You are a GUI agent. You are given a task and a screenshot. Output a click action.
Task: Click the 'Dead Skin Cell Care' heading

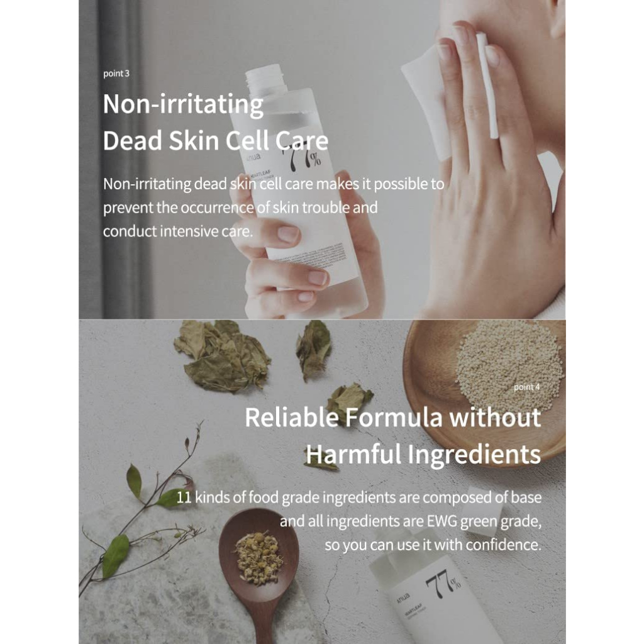tap(216, 140)
